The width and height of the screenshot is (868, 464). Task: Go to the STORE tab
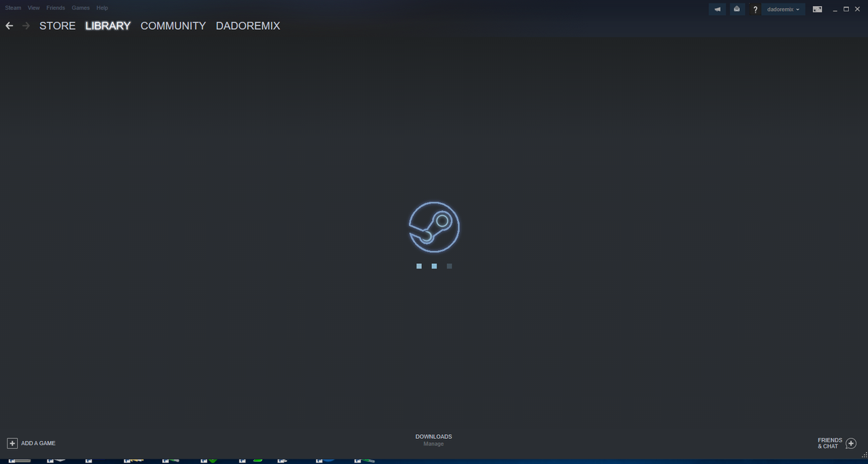(58, 26)
